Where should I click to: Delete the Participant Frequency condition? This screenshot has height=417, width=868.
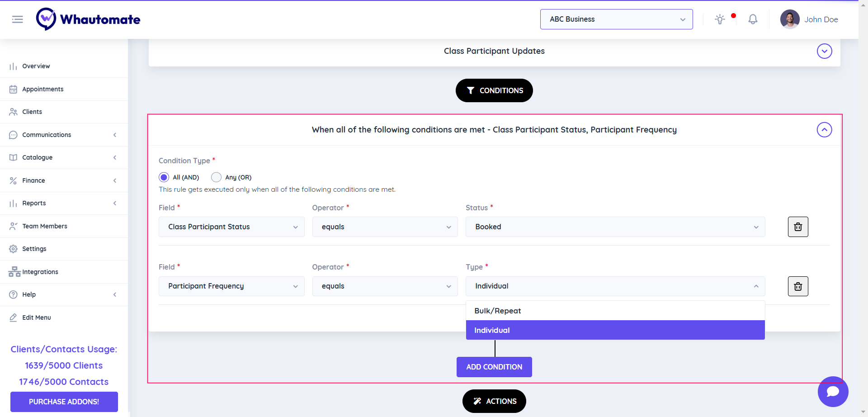click(797, 286)
